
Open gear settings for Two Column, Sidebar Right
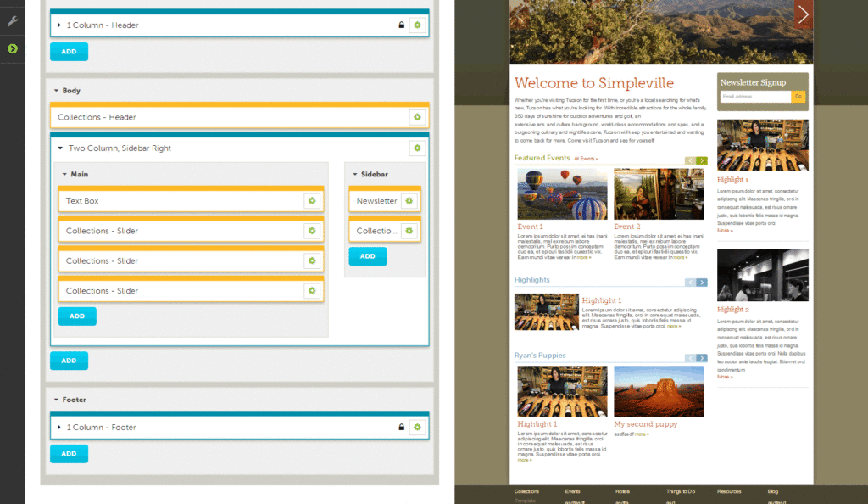point(416,148)
